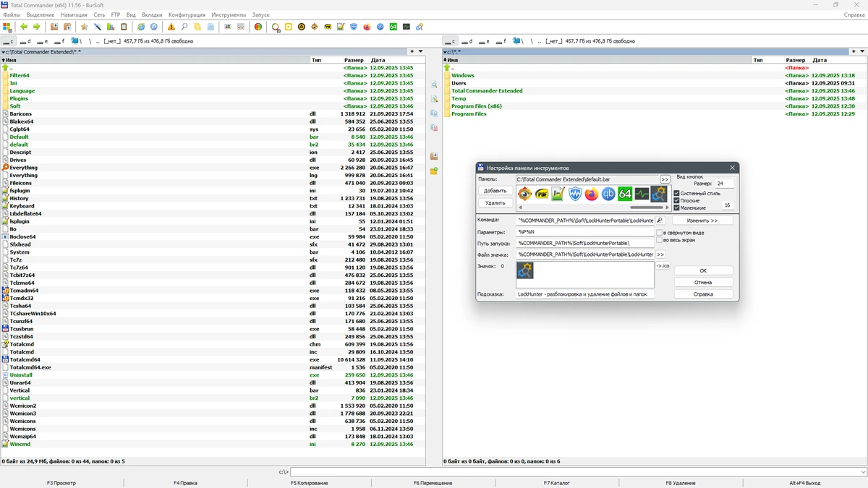The height and width of the screenshot is (488, 868).
Task: Click the green 64 icon in main toolbar
Action: (x=393, y=27)
